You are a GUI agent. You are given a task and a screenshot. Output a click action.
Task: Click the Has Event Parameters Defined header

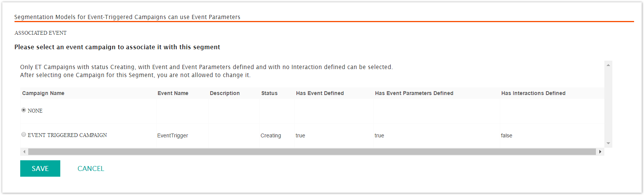[414, 93]
